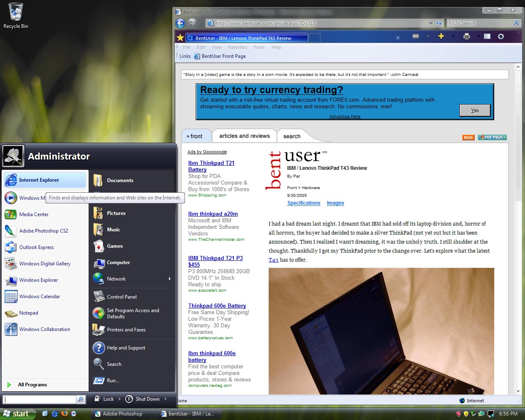Click the IE Forward arrow button

tap(192, 23)
